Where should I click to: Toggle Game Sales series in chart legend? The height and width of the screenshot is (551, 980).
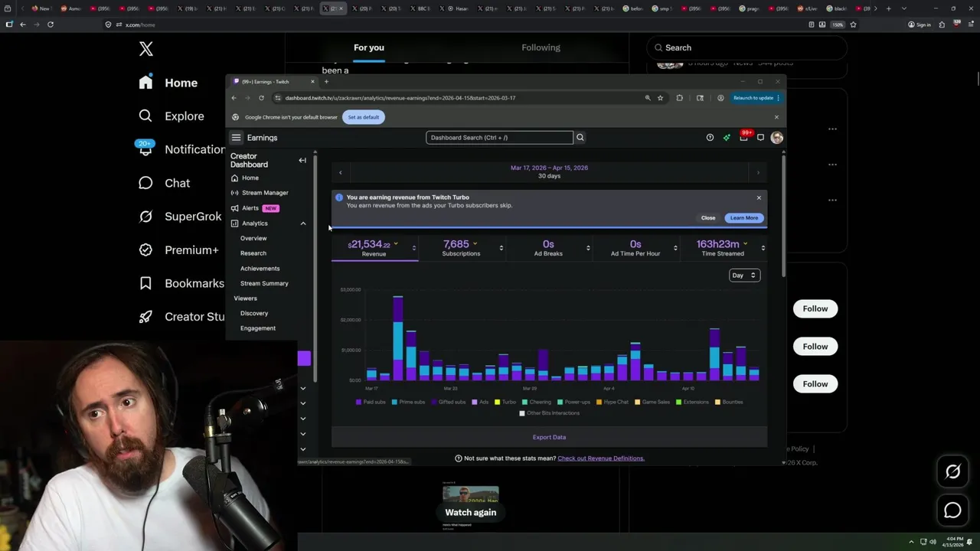tap(653, 402)
